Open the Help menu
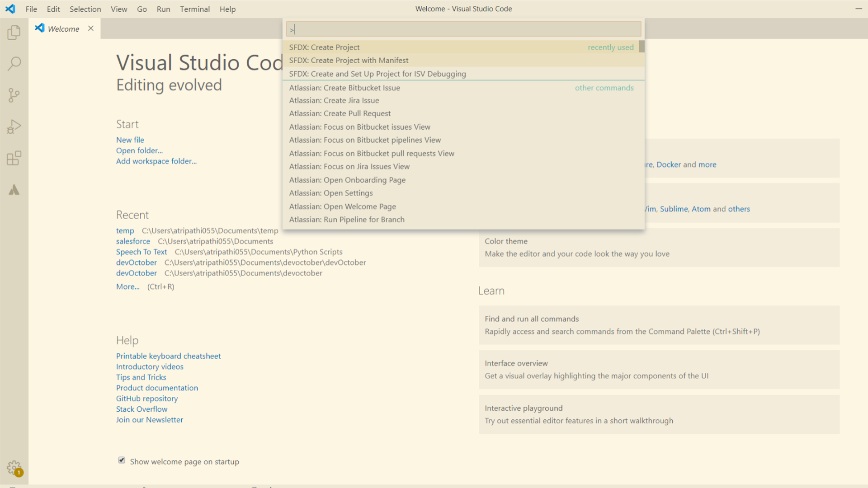The width and height of the screenshot is (868, 488). click(227, 9)
